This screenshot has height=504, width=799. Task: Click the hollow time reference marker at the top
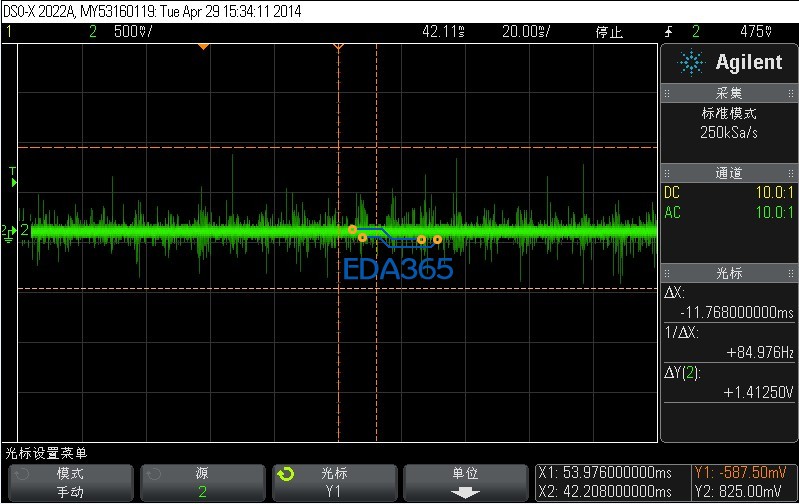tap(338, 47)
